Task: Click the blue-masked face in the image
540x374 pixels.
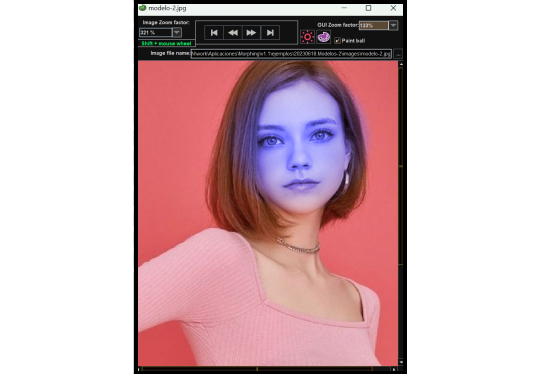Action: point(300,148)
